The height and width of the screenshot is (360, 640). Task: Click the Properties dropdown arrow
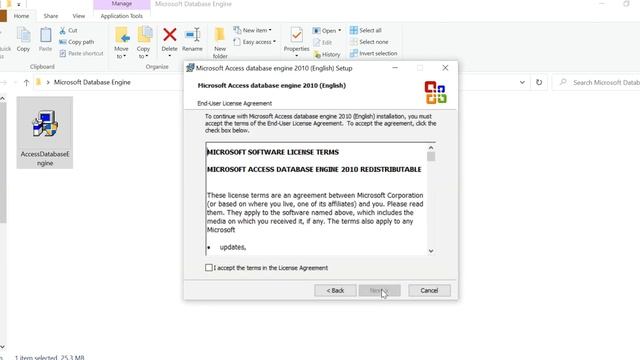tap(297, 56)
